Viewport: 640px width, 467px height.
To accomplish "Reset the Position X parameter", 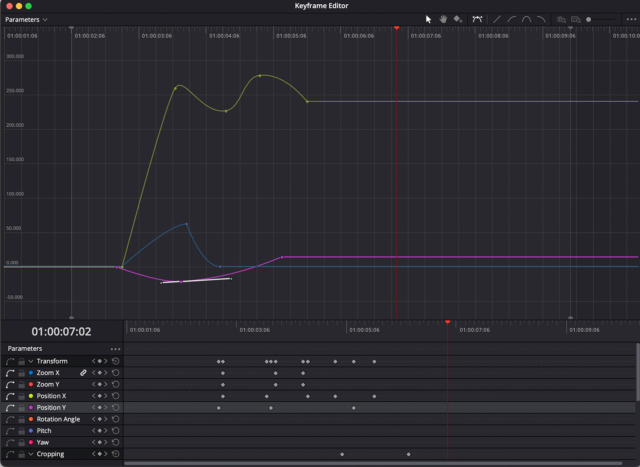I will pos(116,396).
